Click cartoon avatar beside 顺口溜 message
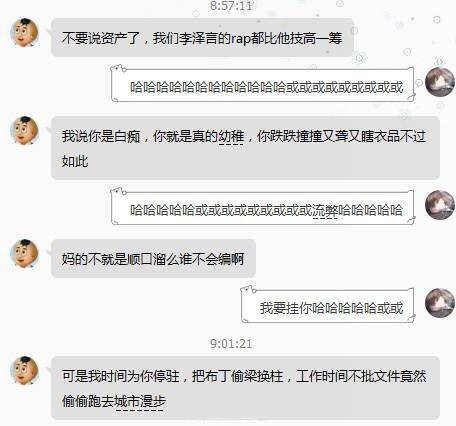The width and height of the screenshot is (456, 426). pos(25,254)
